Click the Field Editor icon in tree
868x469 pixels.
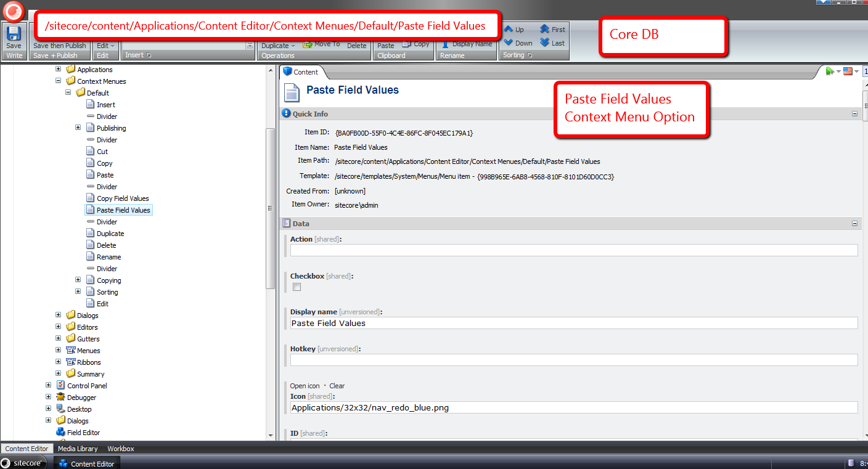click(60, 433)
